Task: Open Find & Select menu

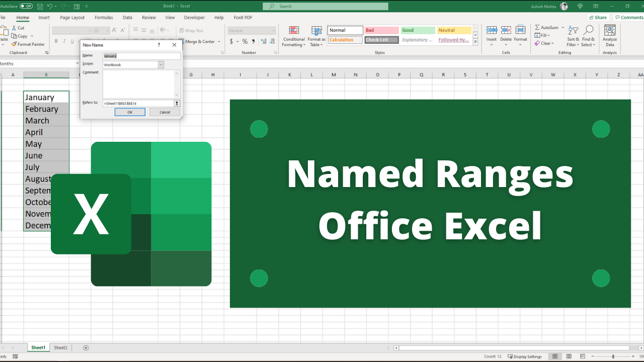Action: click(x=588, y=36)
